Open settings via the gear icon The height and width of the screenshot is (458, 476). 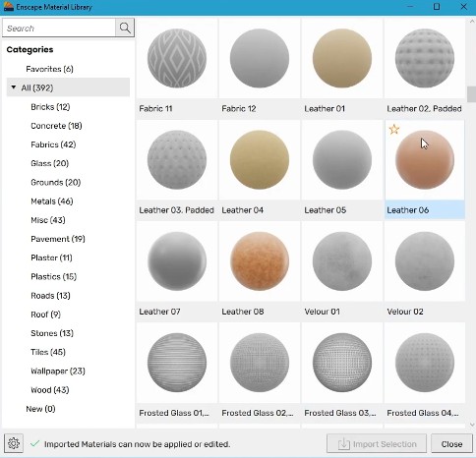click(14, 443)
